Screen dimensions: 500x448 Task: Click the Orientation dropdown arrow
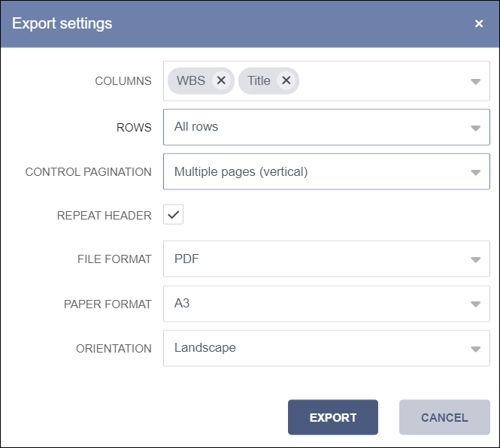[475, 349]
